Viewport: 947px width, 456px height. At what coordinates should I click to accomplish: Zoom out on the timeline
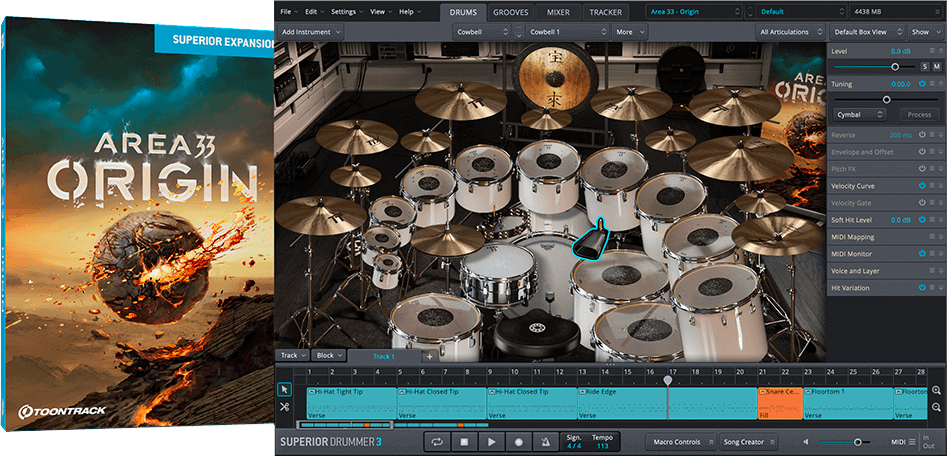coord(936,407)
